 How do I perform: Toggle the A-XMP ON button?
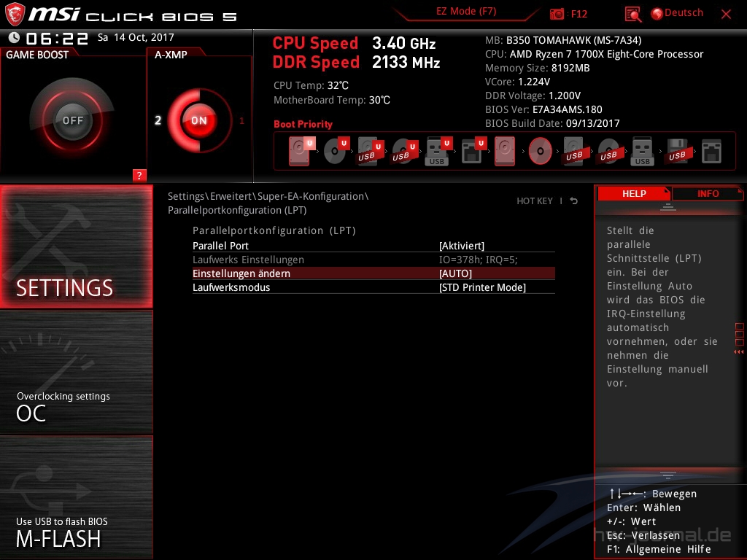click(x=199, y=120)
